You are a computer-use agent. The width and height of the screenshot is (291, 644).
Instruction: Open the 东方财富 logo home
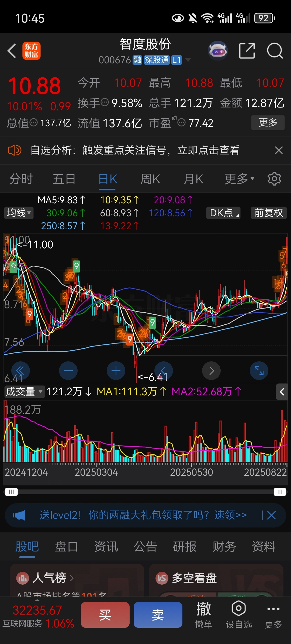click(32, 51)
